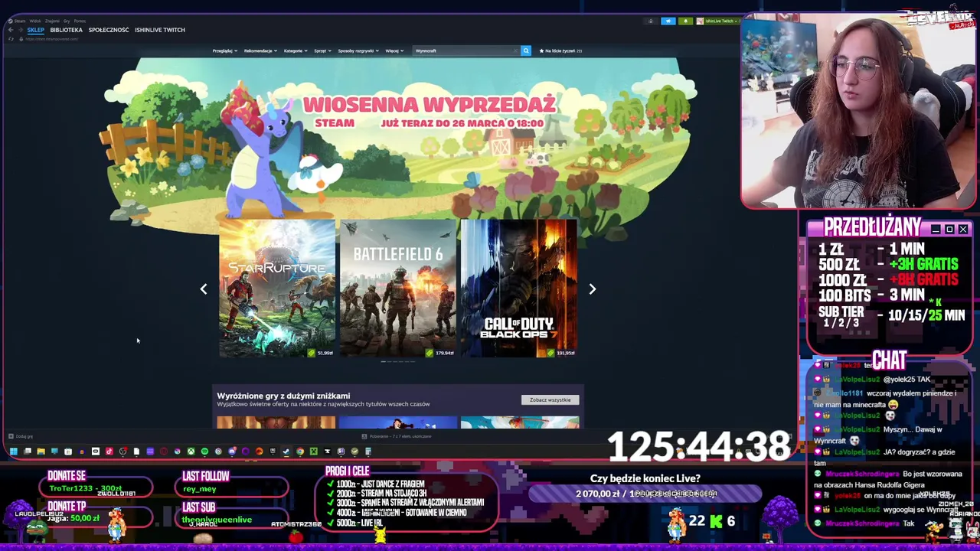This screenshot has width=980, height=551.
Task: Open the StarRupture game capsule
Action: click(x=277, y=289)
